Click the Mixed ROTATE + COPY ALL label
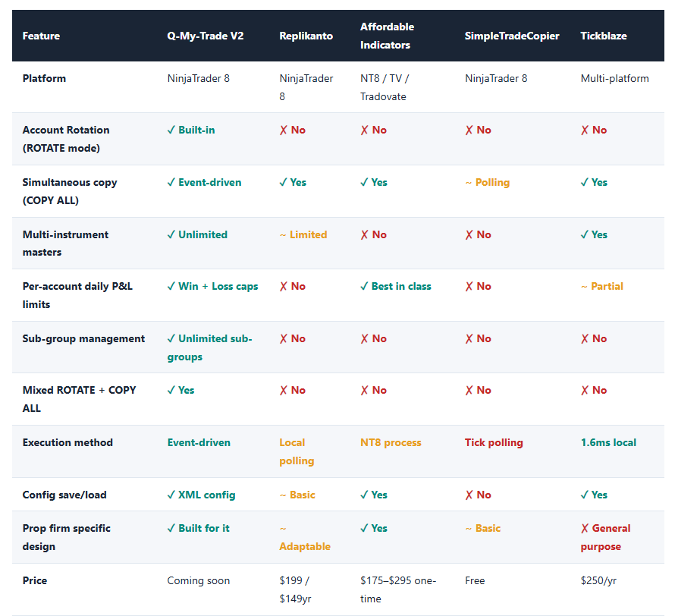The height and width of the screenshot is (616, 675). click(x=79, y=399)
